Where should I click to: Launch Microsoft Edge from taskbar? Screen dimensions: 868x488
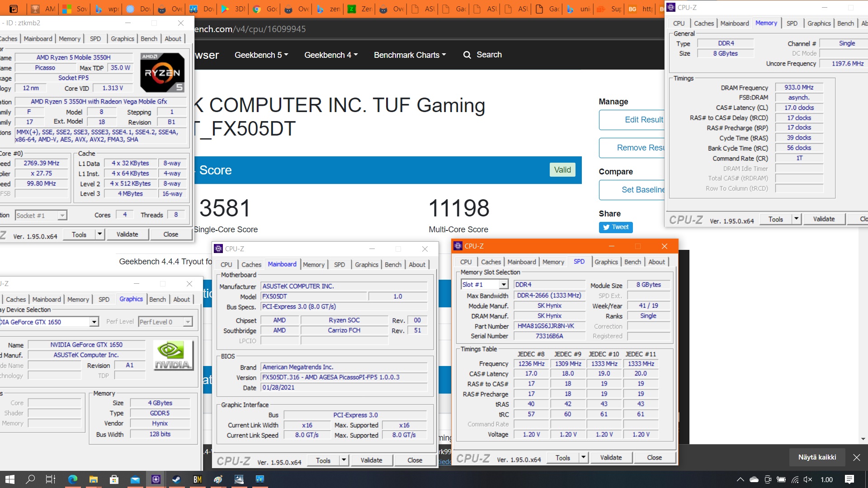click(72, 479)
